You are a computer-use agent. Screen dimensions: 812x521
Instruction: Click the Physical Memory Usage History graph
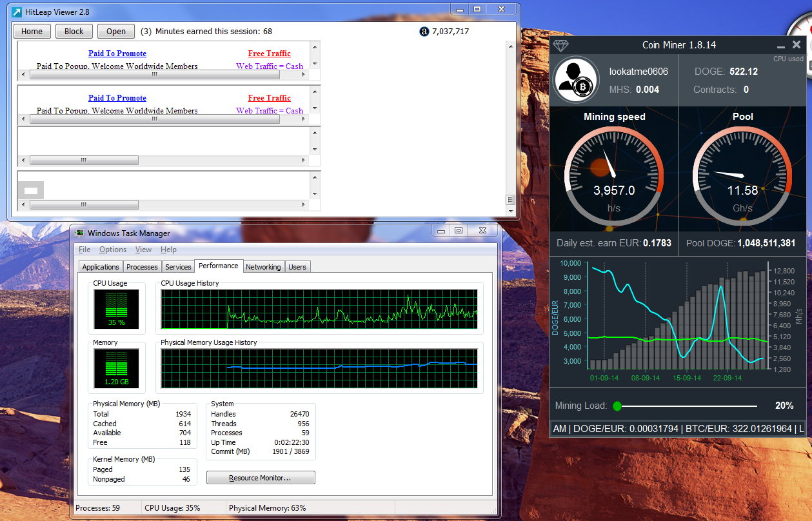319,368
